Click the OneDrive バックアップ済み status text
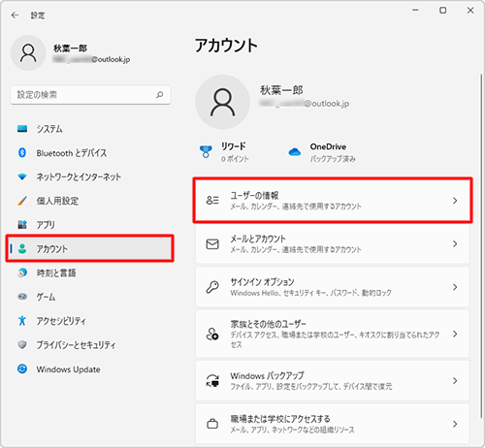This screenshot has width=485, height=448. pos(333,159)
